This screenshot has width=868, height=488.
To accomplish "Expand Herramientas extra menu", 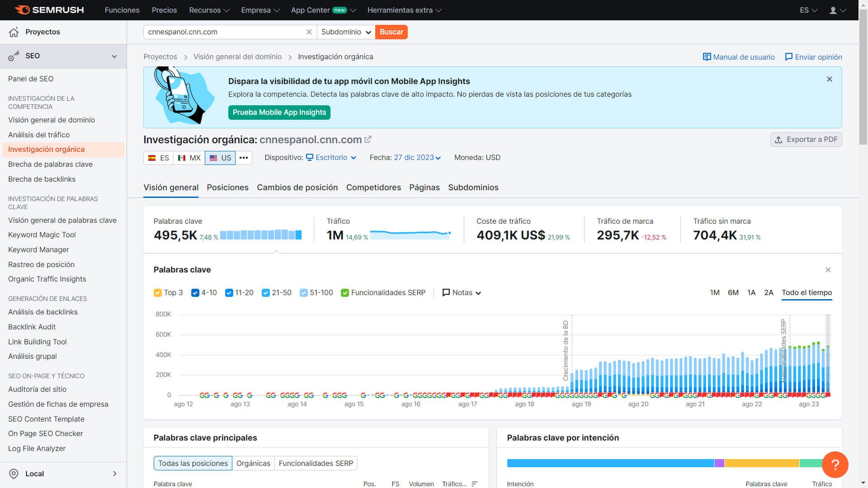I will point(404,10).
